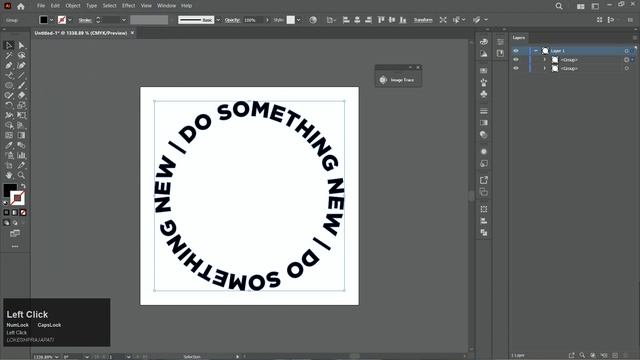Select the Eraser tool
Image resolution: width=640 pixels, height=360 pixels.
(x=21, y=95)
